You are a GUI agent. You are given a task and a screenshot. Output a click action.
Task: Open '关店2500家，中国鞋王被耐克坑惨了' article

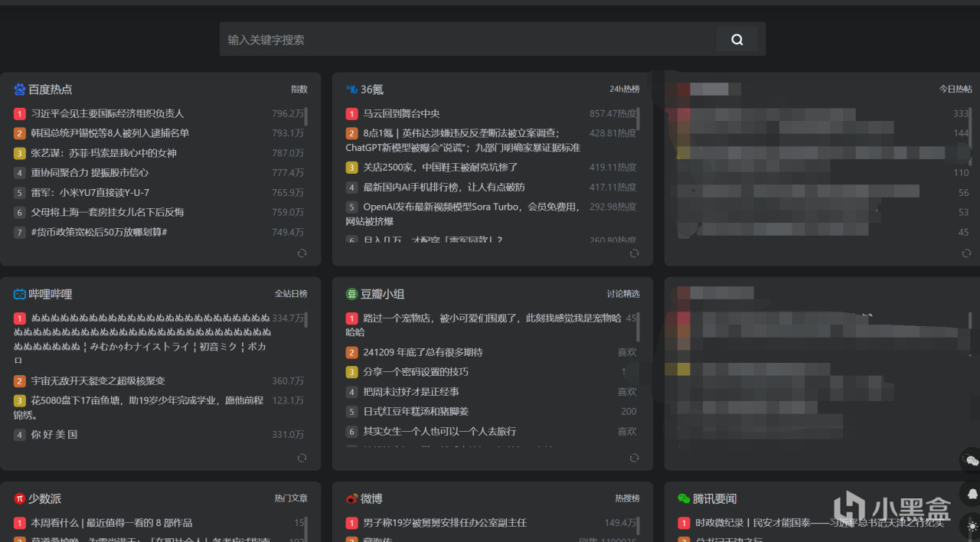pos(440,167)
